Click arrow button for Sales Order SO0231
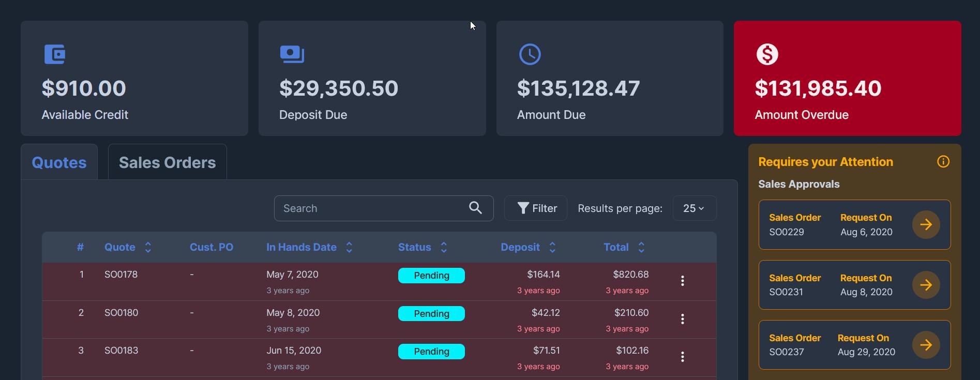The image size is (980, 380). point(925,285)
